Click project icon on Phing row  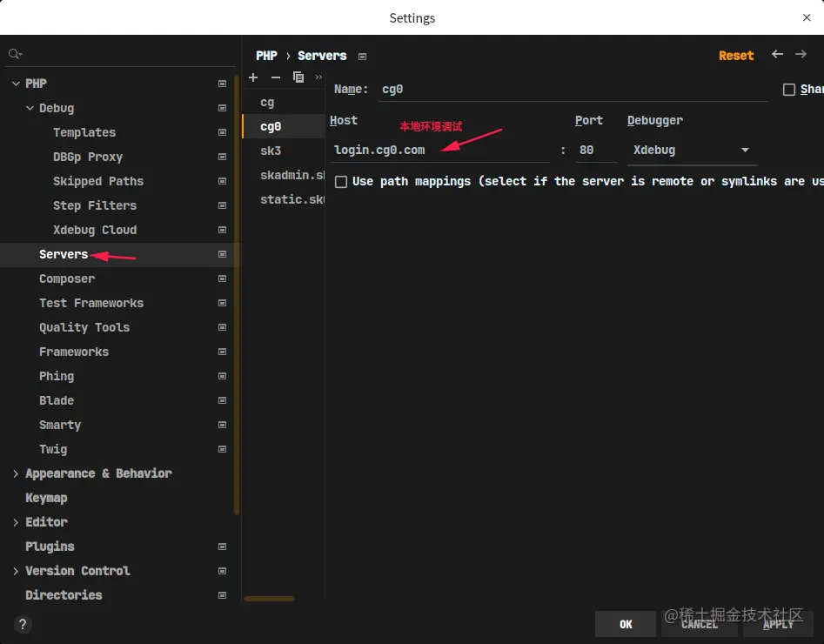(x=222, y=376)
